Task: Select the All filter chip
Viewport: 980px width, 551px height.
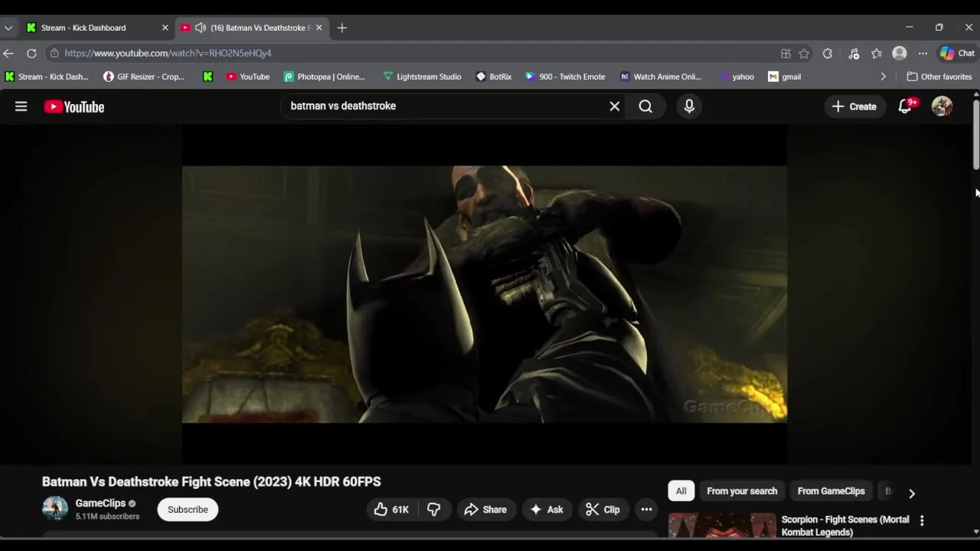Action: click(x=681, y=491)
